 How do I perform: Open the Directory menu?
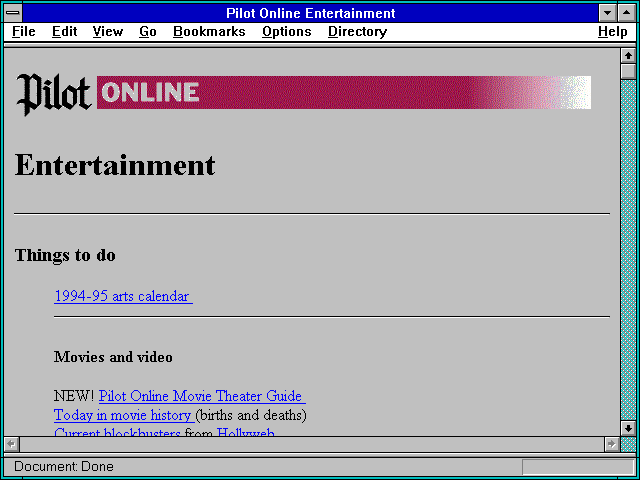tap(358, 32)
